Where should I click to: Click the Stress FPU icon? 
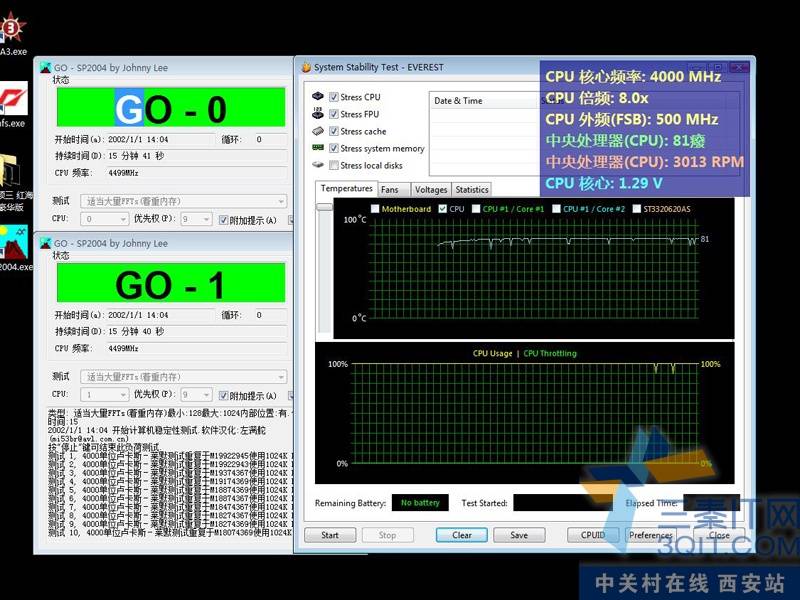click(x=318, y=113)
